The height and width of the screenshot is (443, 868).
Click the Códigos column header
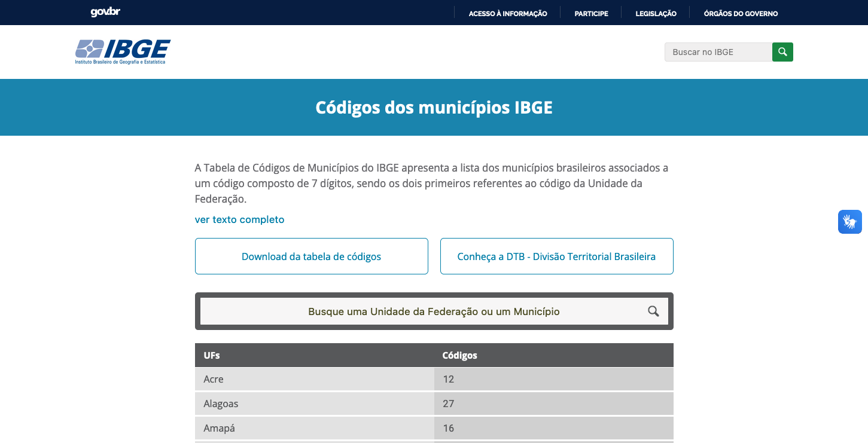click(x=459, y=355)
